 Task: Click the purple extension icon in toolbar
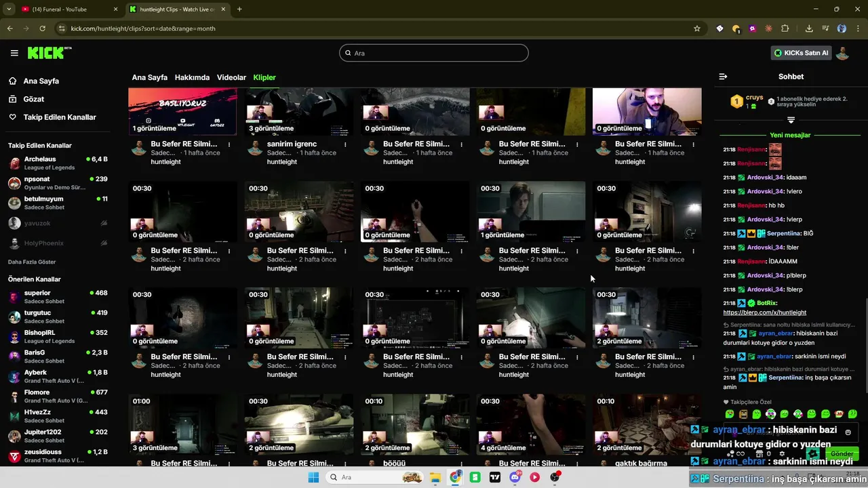coord(752,28)
